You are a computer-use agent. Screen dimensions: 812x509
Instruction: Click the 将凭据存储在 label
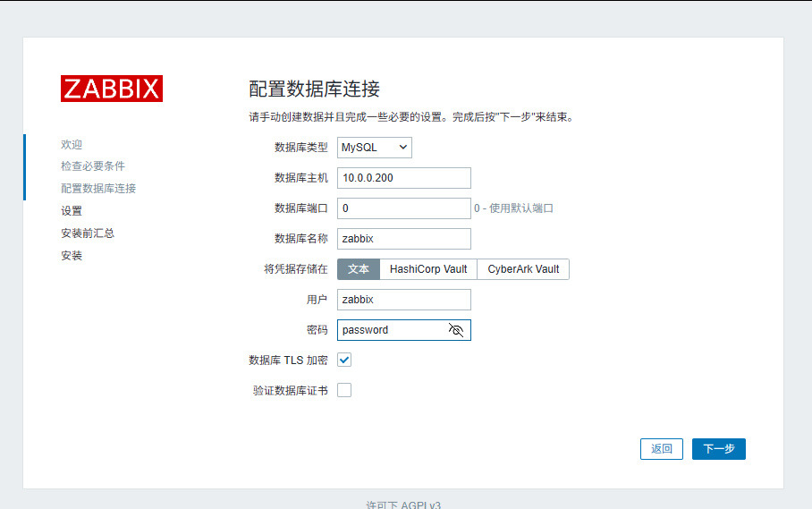point(296,269)
